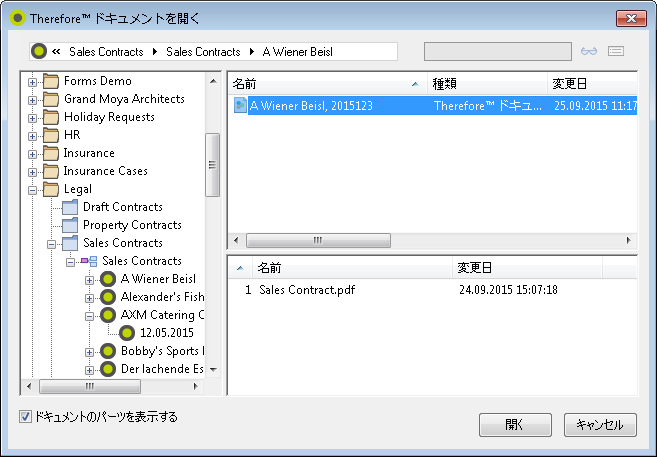Click the Holiday Requests folder icon
Viewport: 657px width, 457px height.
[x=51, y=117]
